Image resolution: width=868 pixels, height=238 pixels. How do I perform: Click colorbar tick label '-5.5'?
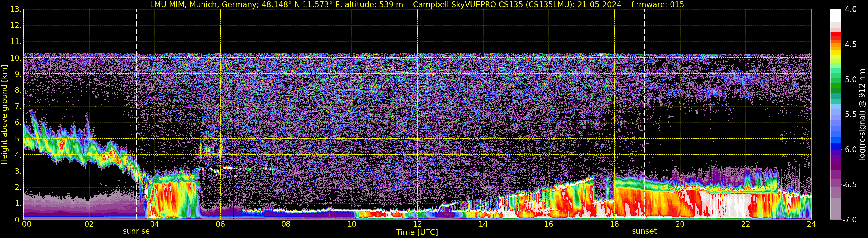[x=850, y=114]
